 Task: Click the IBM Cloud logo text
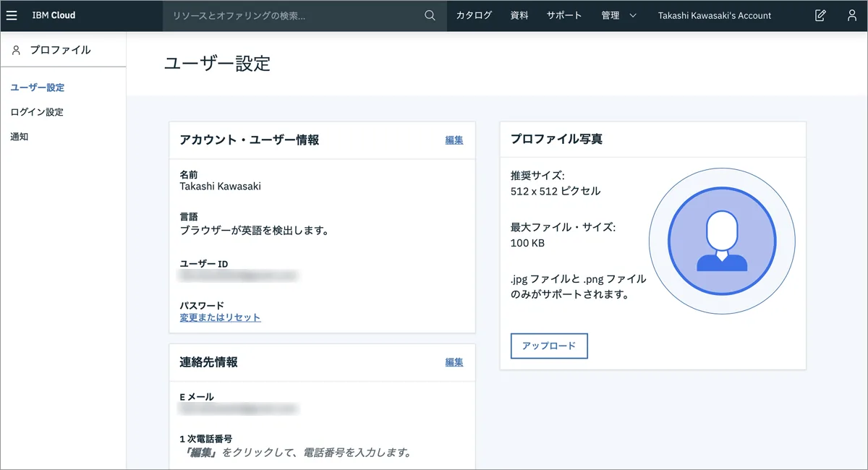[x=54, y=15]
